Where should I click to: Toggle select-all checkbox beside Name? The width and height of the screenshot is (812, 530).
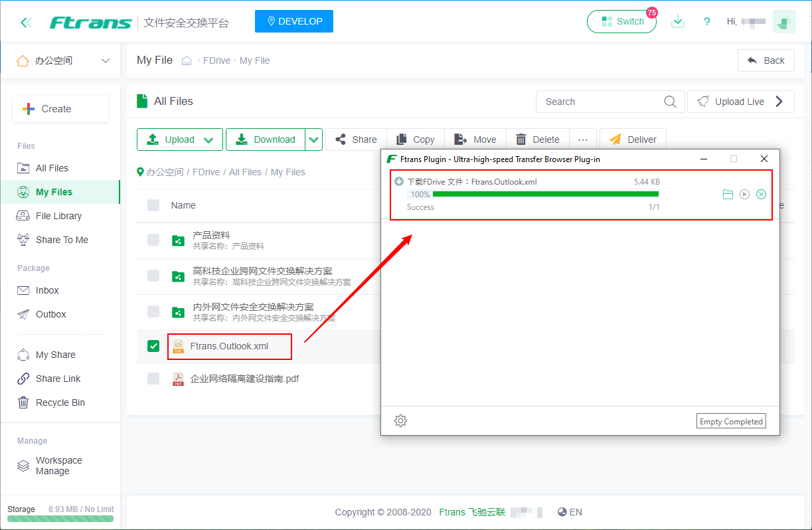click(153, 205)
